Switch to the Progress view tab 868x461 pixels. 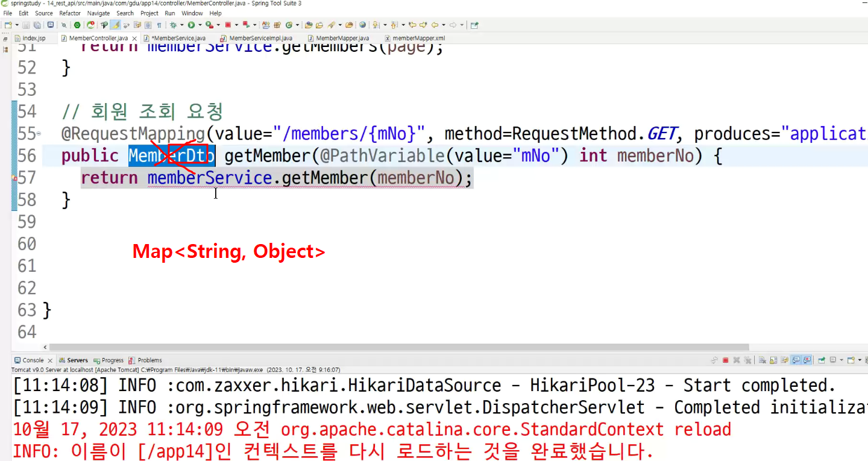click(x=108, y=360)
